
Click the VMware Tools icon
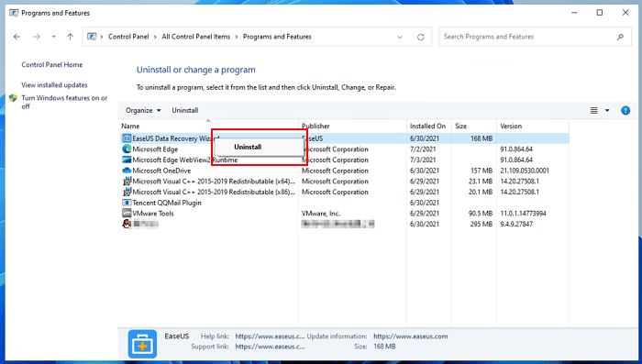(127, 214)
